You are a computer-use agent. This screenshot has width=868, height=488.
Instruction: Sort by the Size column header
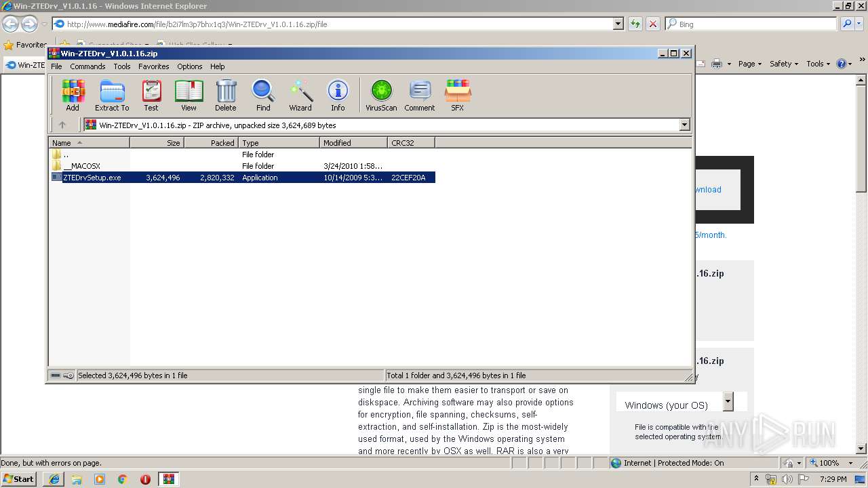(x=157, y=142)
